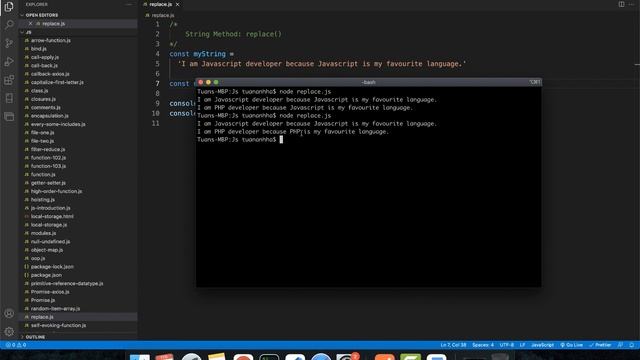Open random-item-array.js file
This screenshot has height=360, width=640.
coord(56,309)
